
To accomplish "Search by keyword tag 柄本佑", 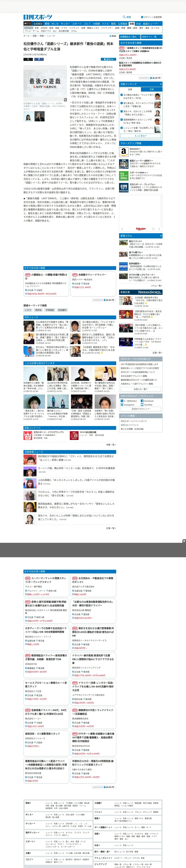I will click(x=39, y=310).
